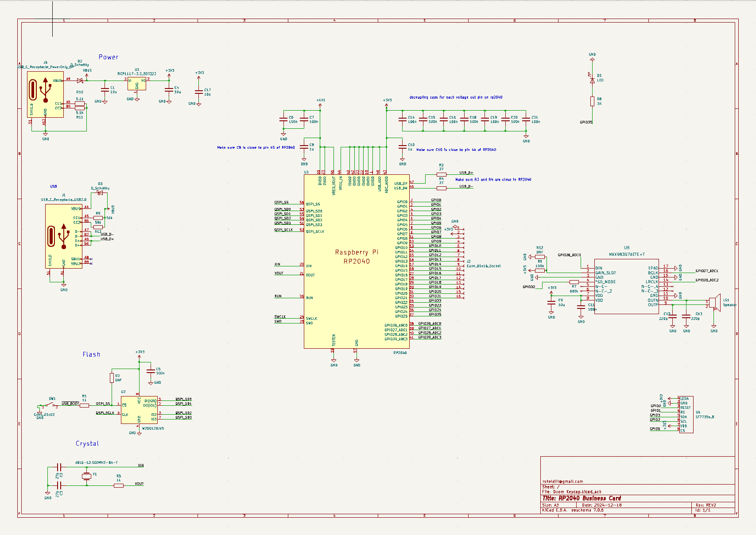Click the ABLS-12.000MHZ-B4-T crystal value
This screenshot has height=535, width=756.
click(97, 462)
